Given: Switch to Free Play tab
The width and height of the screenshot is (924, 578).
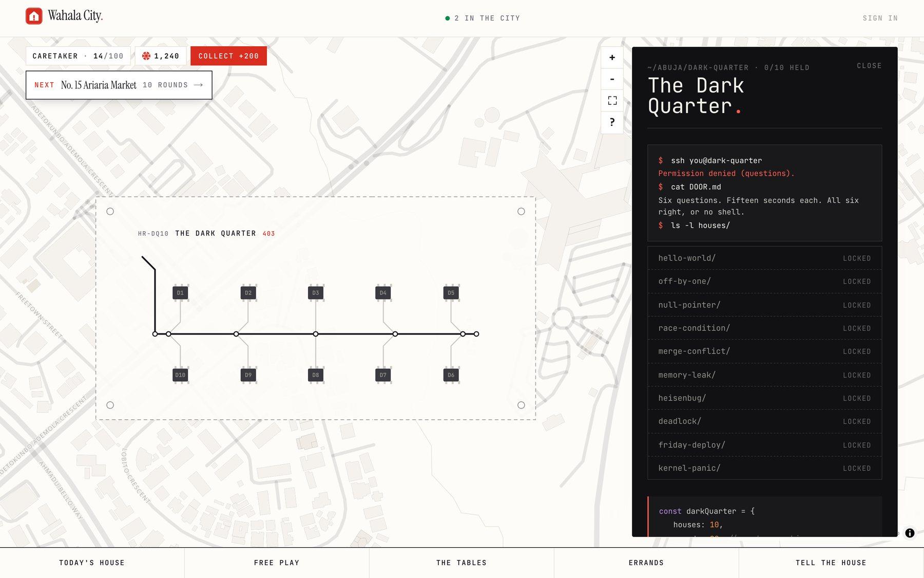Looking at the screenshot, I should 277,563.
